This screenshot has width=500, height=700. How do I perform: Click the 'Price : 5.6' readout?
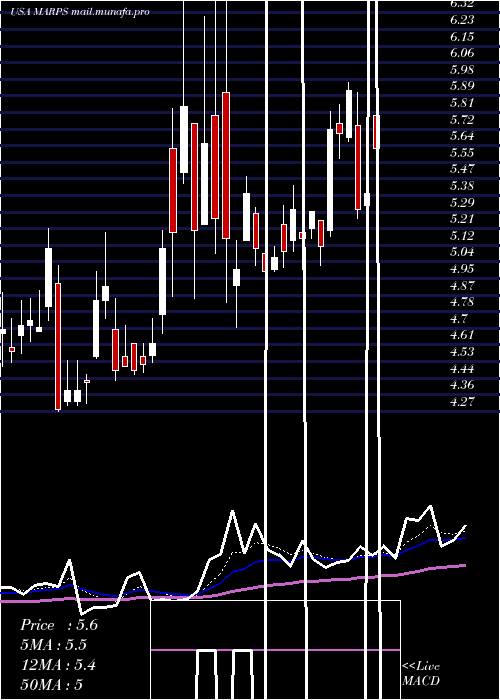click(x=59, y=625)
